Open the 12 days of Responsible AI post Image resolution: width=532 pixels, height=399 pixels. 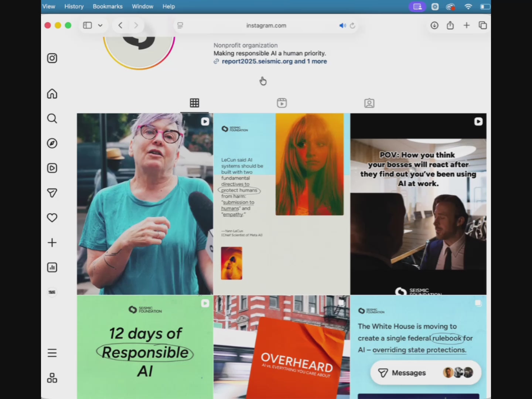pyautogui.click(x=145, y=347)
